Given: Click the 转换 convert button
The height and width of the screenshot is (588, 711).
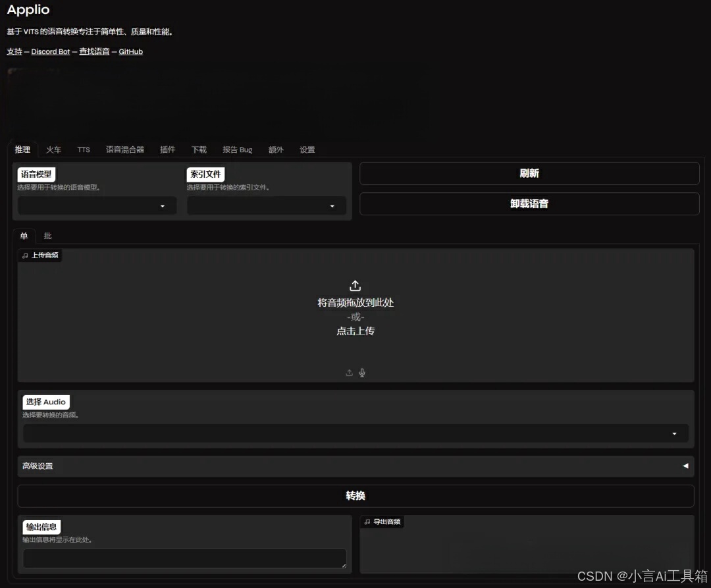Looking at the screenshot, I should (x=355, y=496).
